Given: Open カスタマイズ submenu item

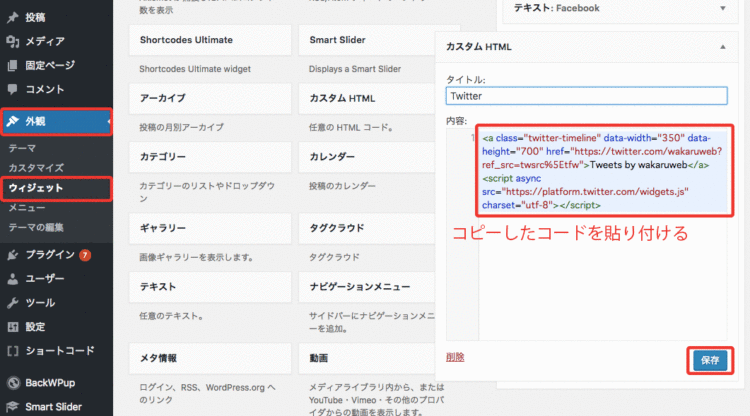Looking at the screenshot, I should point(36,167).
